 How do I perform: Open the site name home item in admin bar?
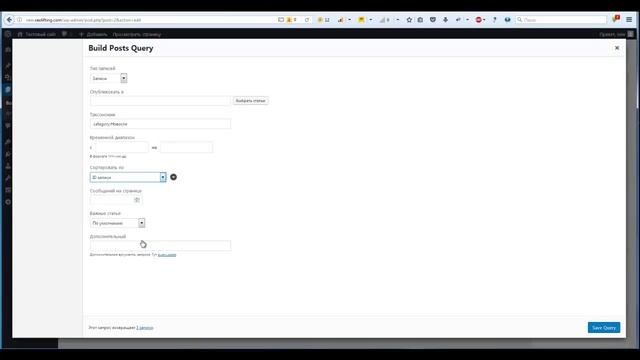[x=36, y=34]
